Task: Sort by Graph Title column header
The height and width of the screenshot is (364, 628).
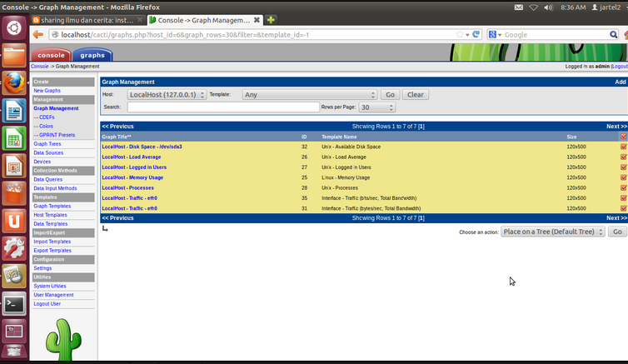Action: pyautogui.click(x=117, y=137)
